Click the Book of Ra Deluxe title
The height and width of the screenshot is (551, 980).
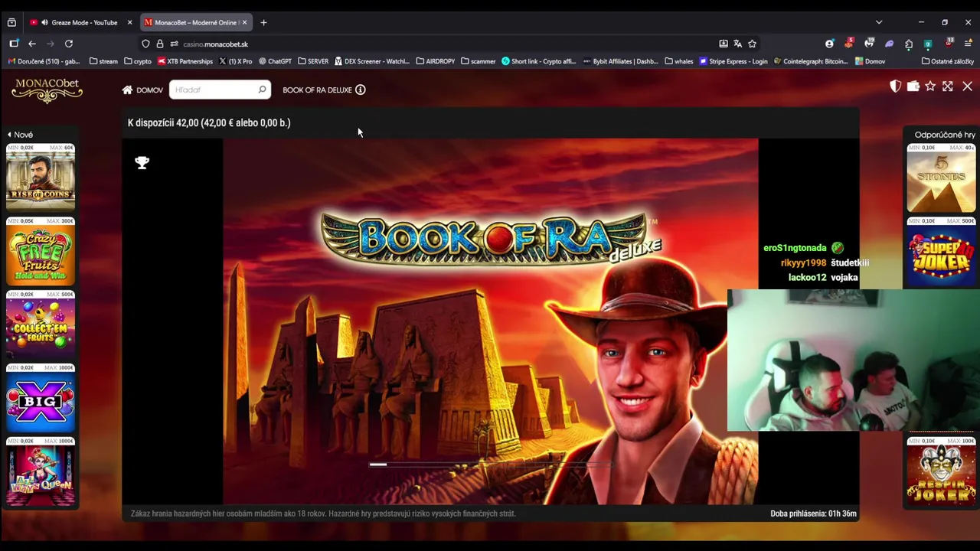[x=317, y=90]
